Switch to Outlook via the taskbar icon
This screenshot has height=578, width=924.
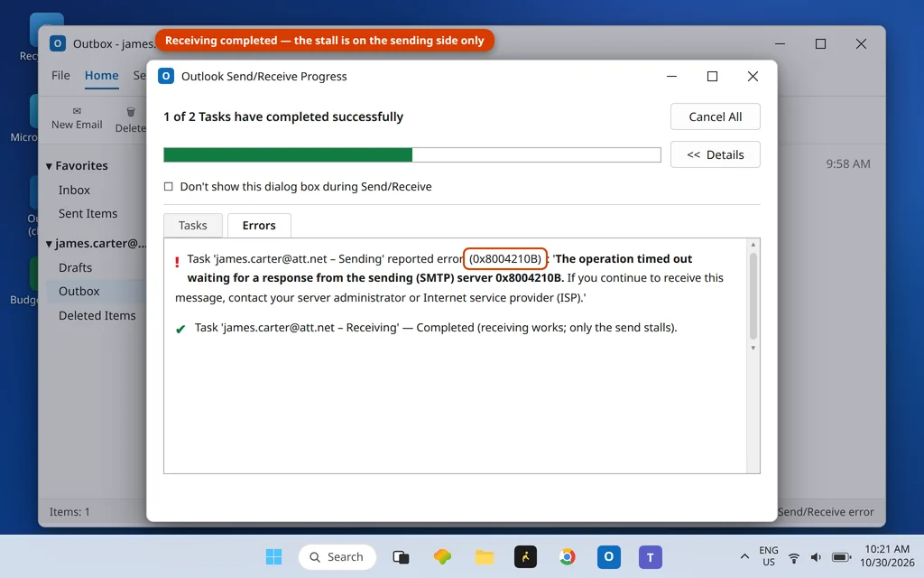609,556
